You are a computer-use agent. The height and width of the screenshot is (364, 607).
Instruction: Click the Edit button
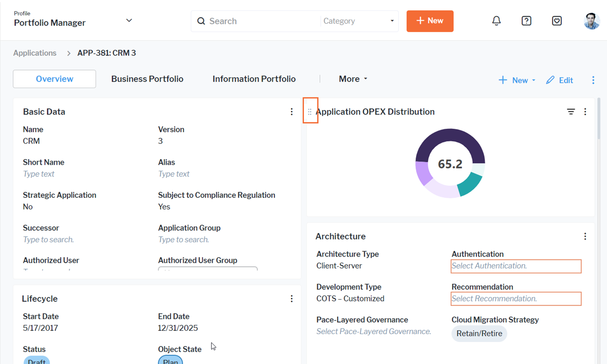(x=560, y=80)
